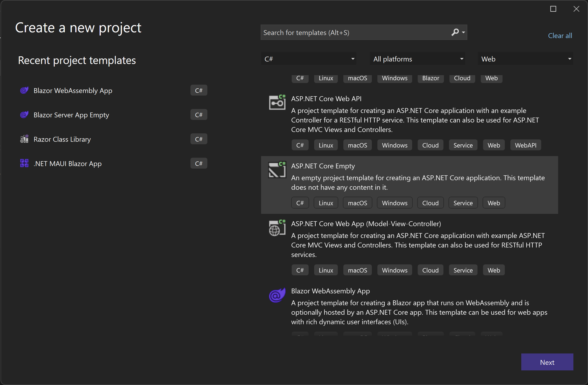Screen dimensions: 588x385
Task: Click the Next button
Action: coord(547,362)
